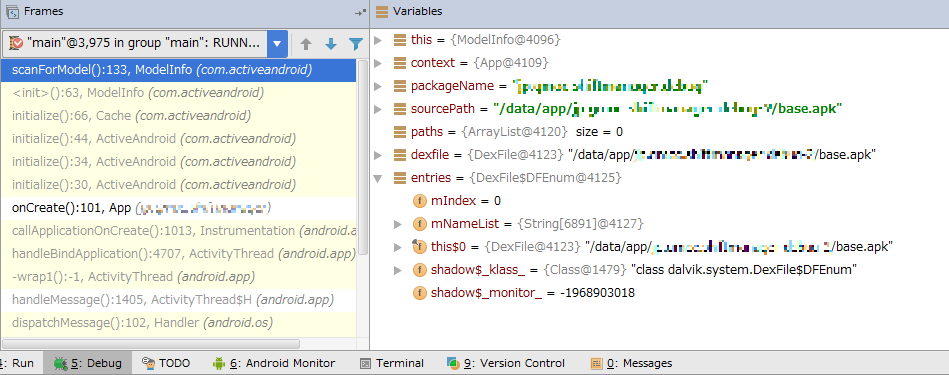The height and width of the screenshot is (375, 949).
Task: Select paths ArrayList size = 0 row
Action: [659, 132]
